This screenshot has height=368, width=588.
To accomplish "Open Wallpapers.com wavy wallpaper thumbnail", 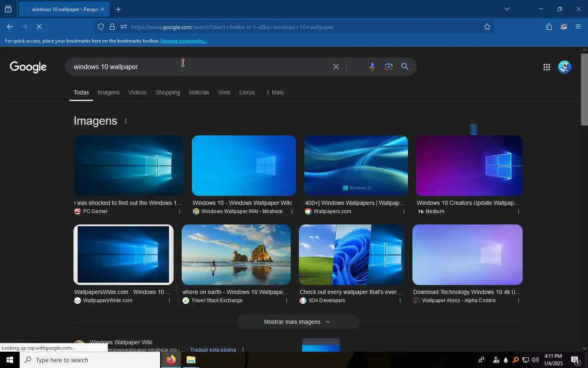I will (356, 166).
